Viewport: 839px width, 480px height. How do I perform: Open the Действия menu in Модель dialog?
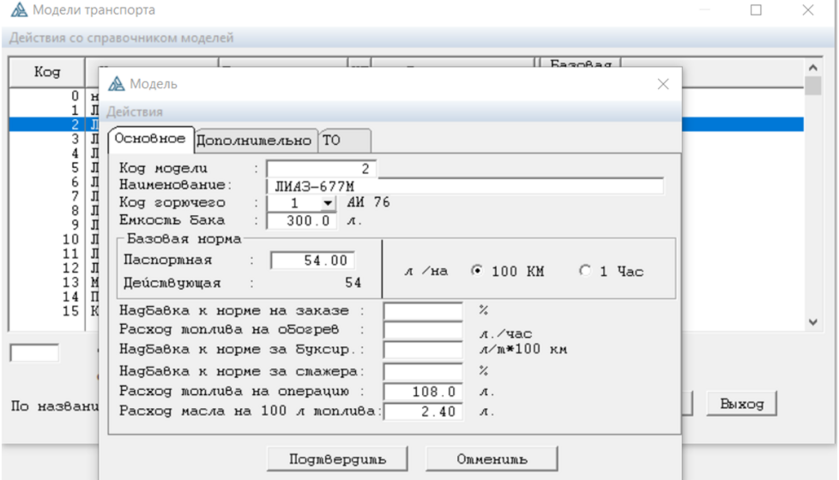click(x=134, y=112)
